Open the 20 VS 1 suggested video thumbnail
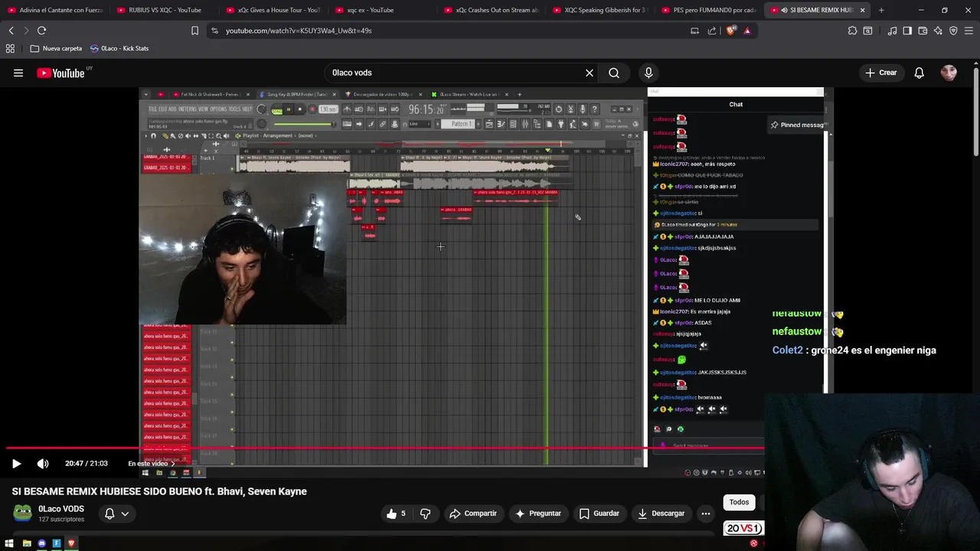This screenshot has width=980, height=551. 744,528
